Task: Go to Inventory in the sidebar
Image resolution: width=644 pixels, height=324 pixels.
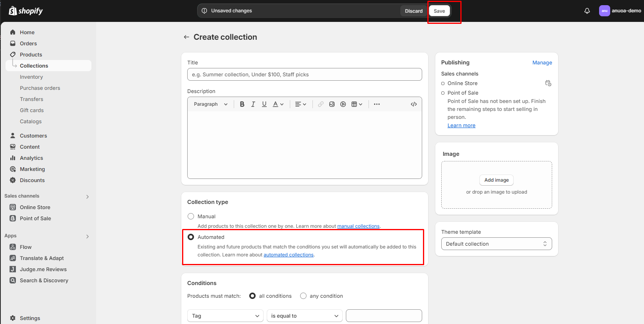Action: (x=31, y=77)
